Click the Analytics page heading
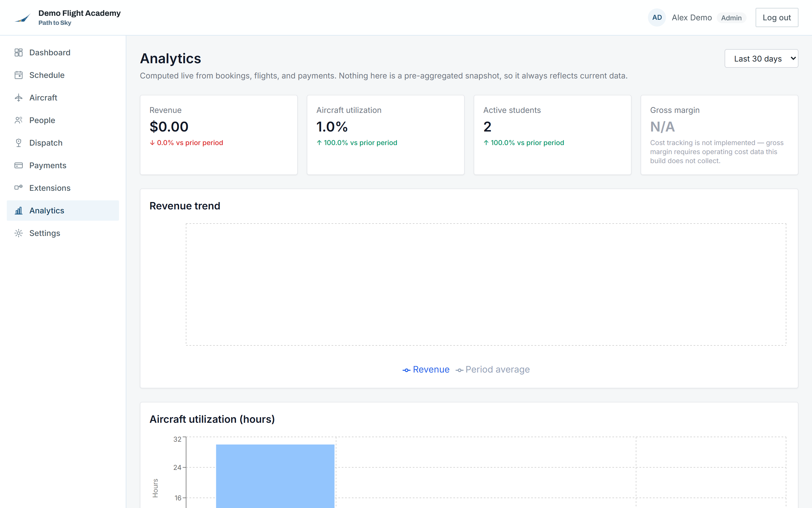 (171, 58)
